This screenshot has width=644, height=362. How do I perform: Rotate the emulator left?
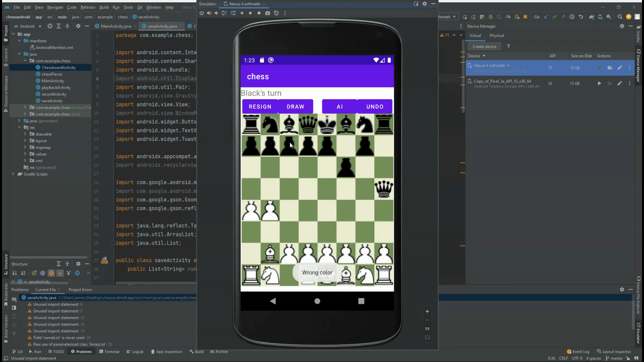point(224,13)
